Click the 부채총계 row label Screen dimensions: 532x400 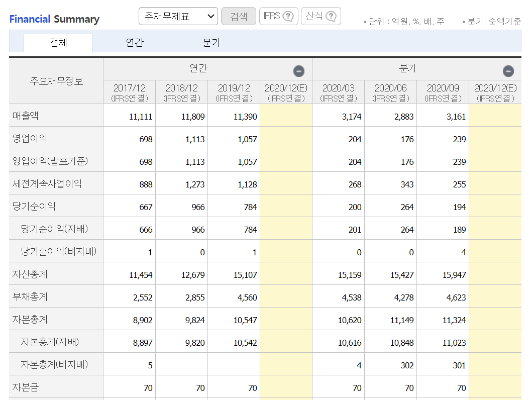(30, 297)
